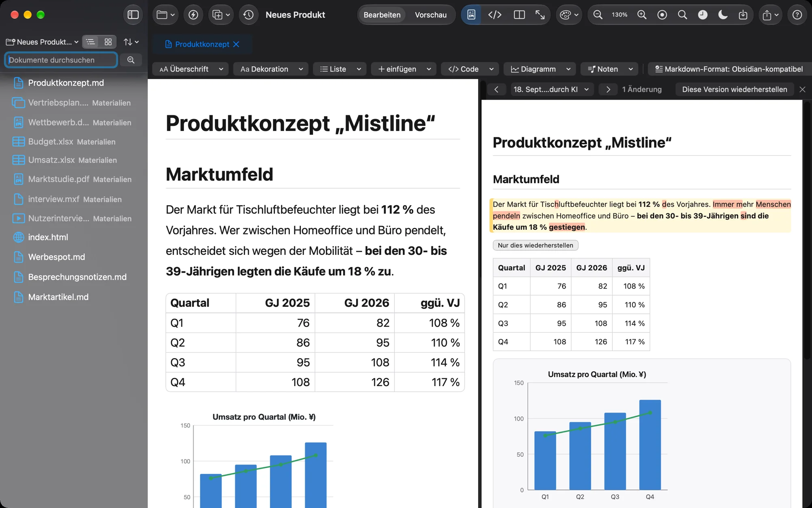Click Diese Version wiederherstellen button
The width and height of the screenshot is (812, 508).
734,89
